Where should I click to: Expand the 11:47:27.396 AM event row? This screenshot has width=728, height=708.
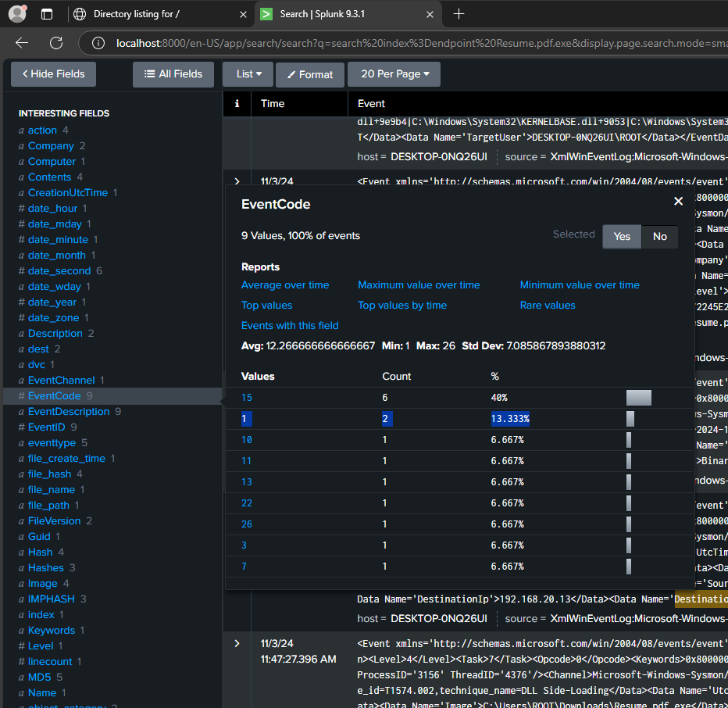(x=237, y=643)
